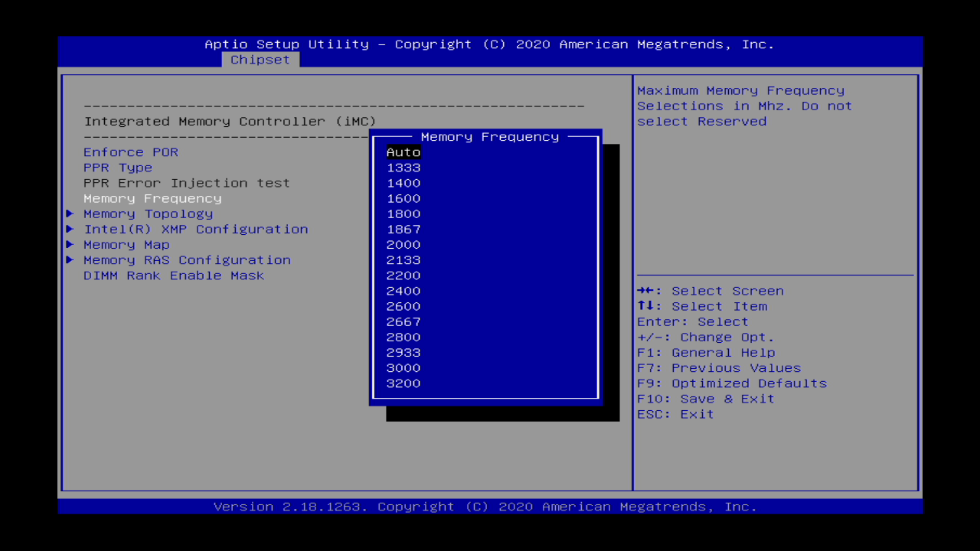This screenshot has height=551, width=980.
Task: Open Intel(R) XMP Configuration submenu
Action: [x=196, y=229]
